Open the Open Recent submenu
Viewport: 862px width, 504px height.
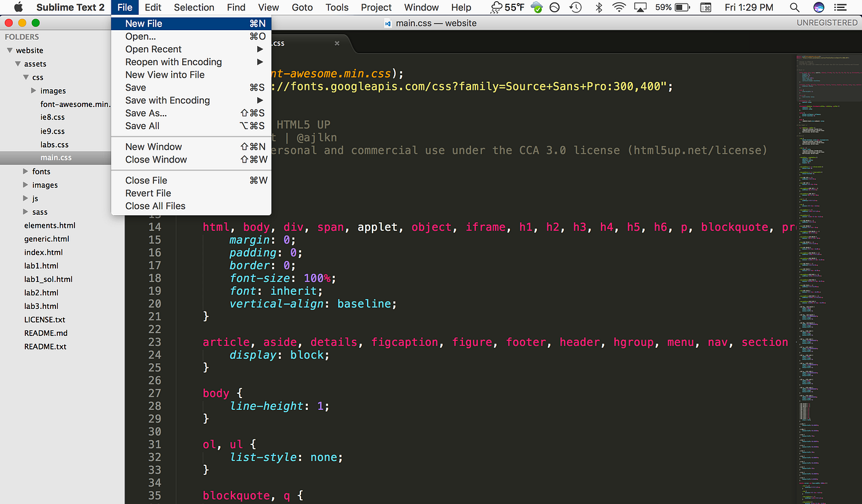point(191,49)
